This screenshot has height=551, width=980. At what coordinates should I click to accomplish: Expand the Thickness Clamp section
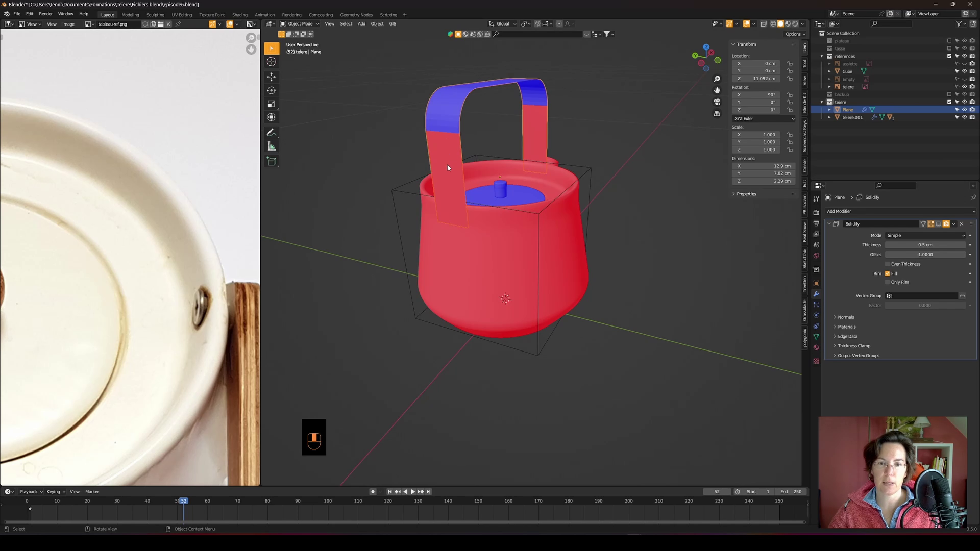(x=853, y=346)
